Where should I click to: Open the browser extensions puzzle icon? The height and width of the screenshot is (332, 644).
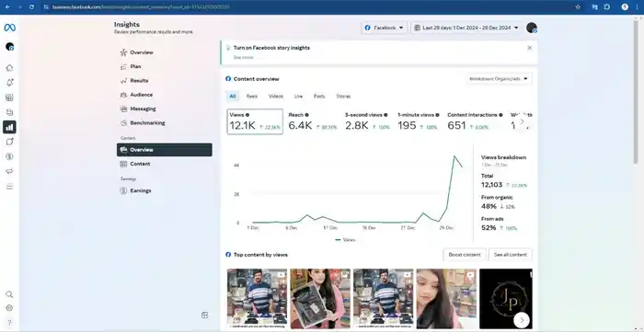pyautogui.click(x=606, y=7)
